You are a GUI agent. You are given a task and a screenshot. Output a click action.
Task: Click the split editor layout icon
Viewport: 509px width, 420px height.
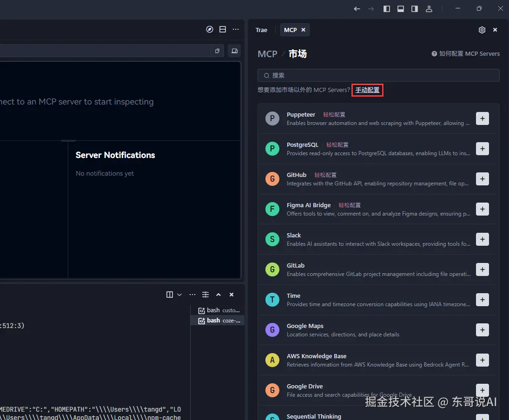click(x=223, y=30)
